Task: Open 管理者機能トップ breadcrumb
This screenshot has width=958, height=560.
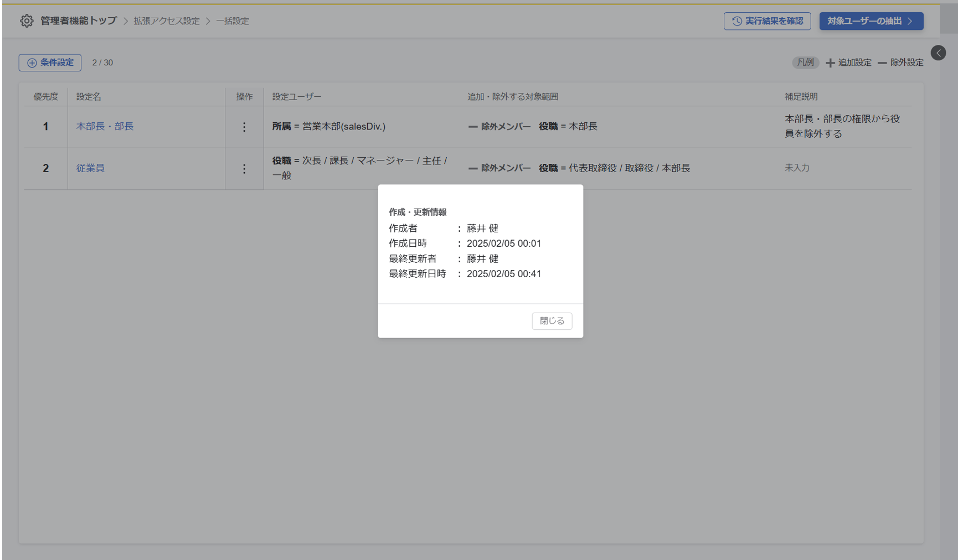Action: 79,21
